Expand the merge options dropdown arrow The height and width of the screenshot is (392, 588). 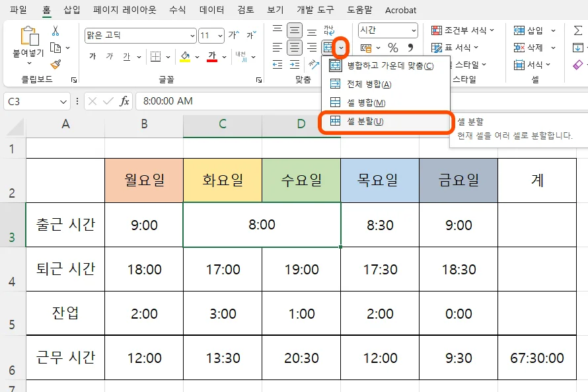341,48
